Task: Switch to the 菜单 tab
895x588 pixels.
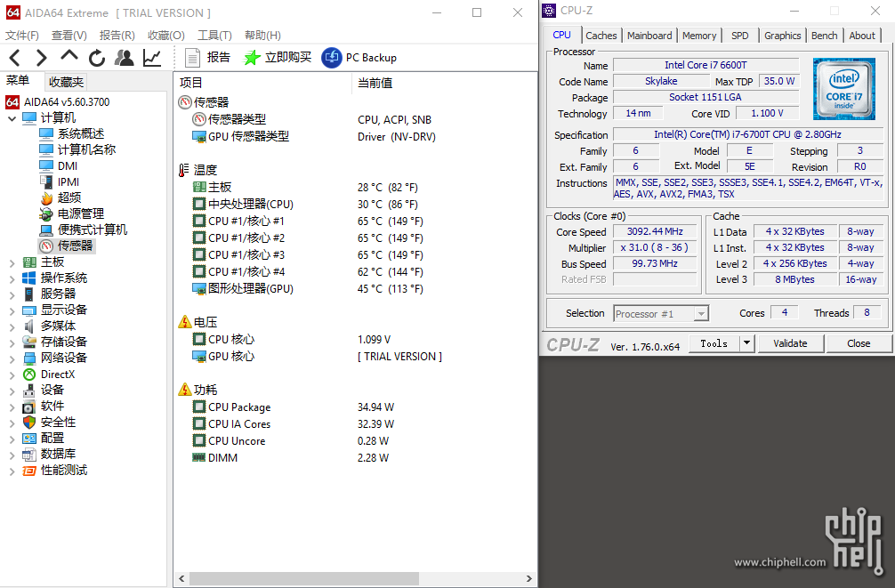Action: click(x=18, y=81)
